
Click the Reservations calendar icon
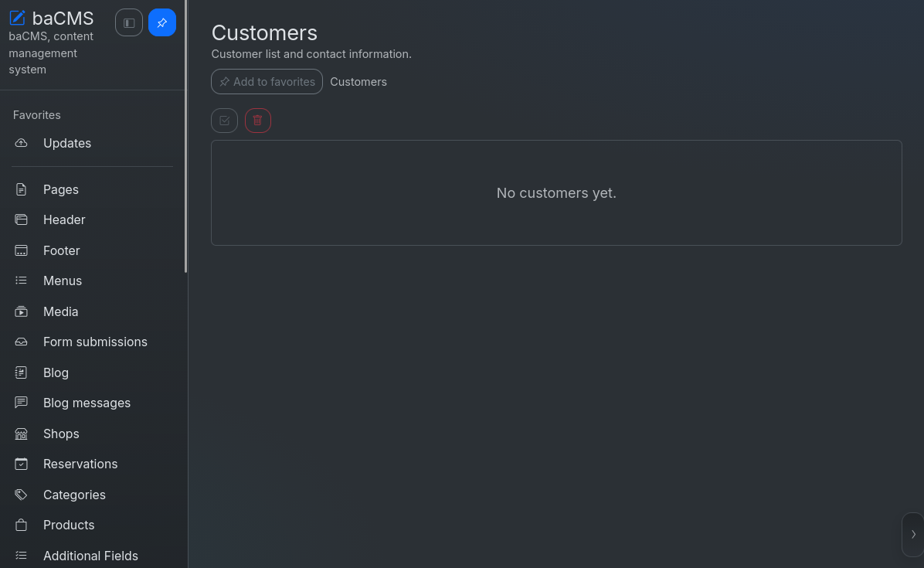[21, 464]
